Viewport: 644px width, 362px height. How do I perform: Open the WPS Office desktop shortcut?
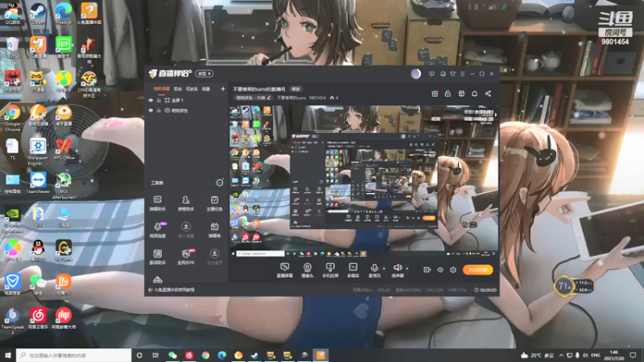click(64, 150)
